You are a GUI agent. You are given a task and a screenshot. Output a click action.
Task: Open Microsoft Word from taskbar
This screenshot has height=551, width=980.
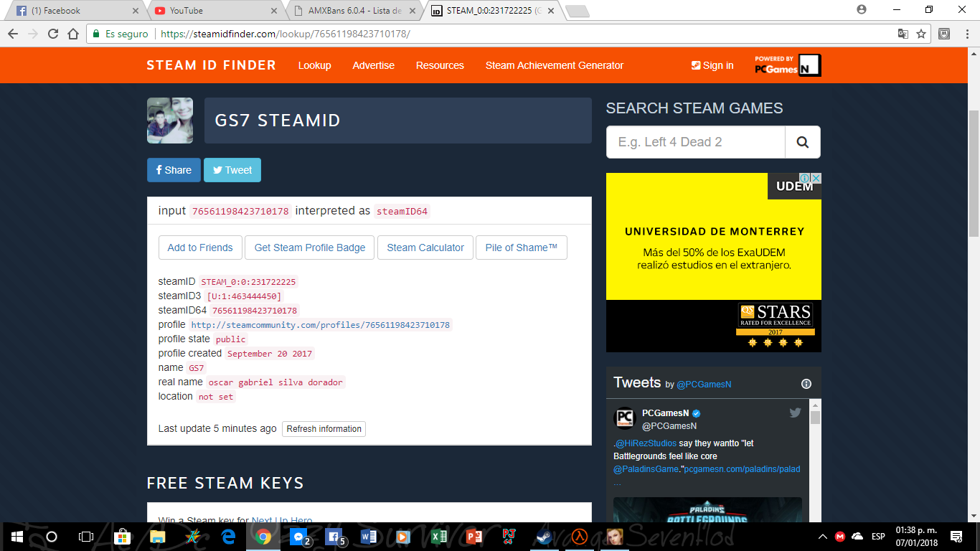tap(369, 537)
